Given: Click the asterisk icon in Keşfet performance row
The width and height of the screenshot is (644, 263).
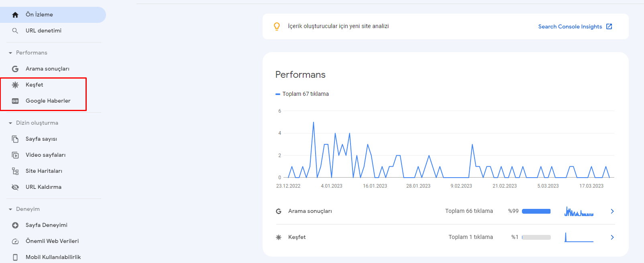Looking at the screenshot, I should coord(279,237).
